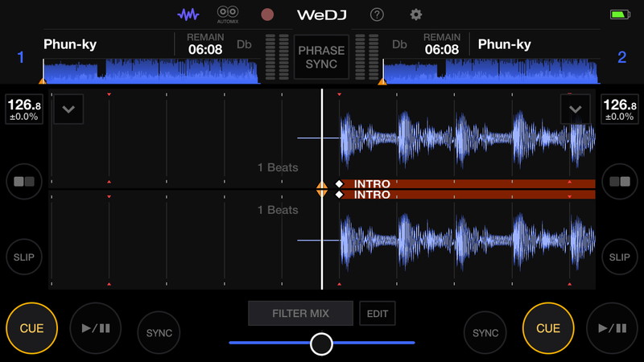Tap deck 2 tempo 126.8 display
This screenshot has height=362, width=644.
click(x=619, y=109)
